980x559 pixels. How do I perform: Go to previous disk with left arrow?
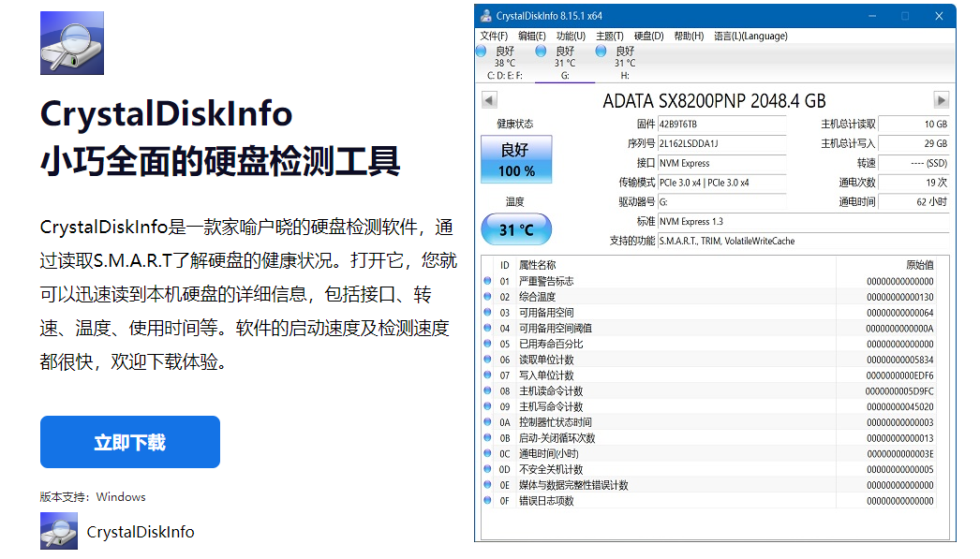point(489,100)
